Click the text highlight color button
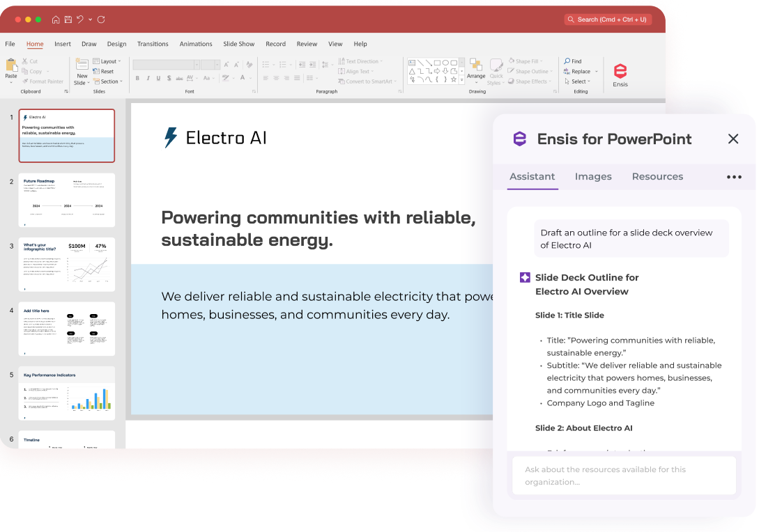The width and height of the screenshot is (759, 532). pyautogui.click(x=226, y=78)
